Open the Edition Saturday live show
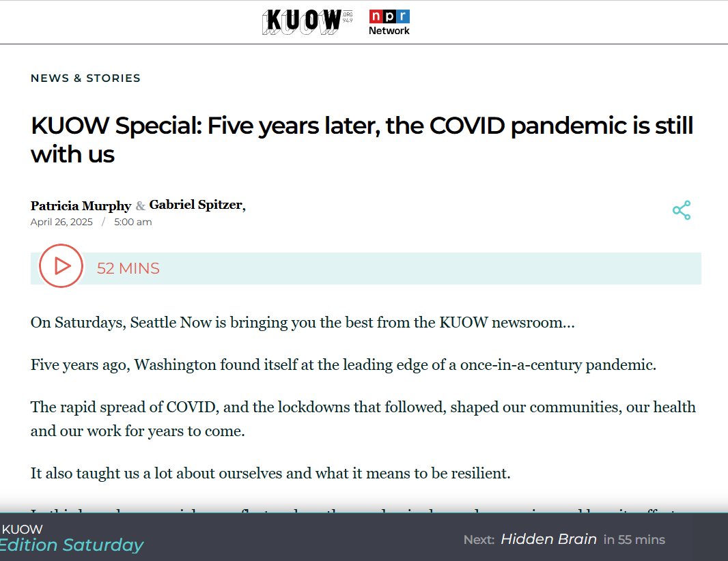 point(72,545)
